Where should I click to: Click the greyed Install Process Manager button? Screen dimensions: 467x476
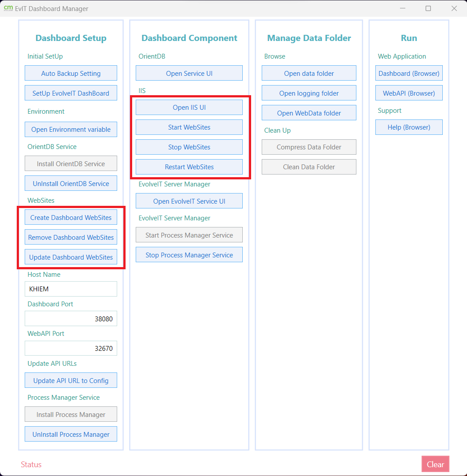pyautogui.click(x=70, y=414)
